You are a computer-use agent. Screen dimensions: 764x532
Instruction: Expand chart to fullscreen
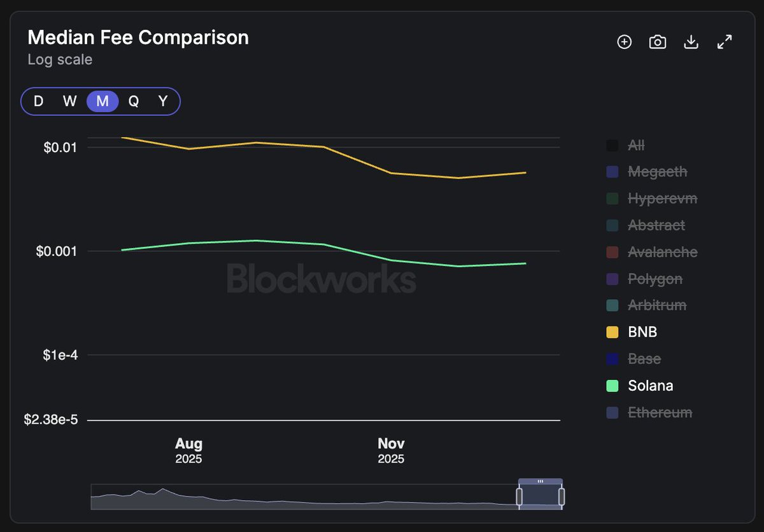[725, 42]
